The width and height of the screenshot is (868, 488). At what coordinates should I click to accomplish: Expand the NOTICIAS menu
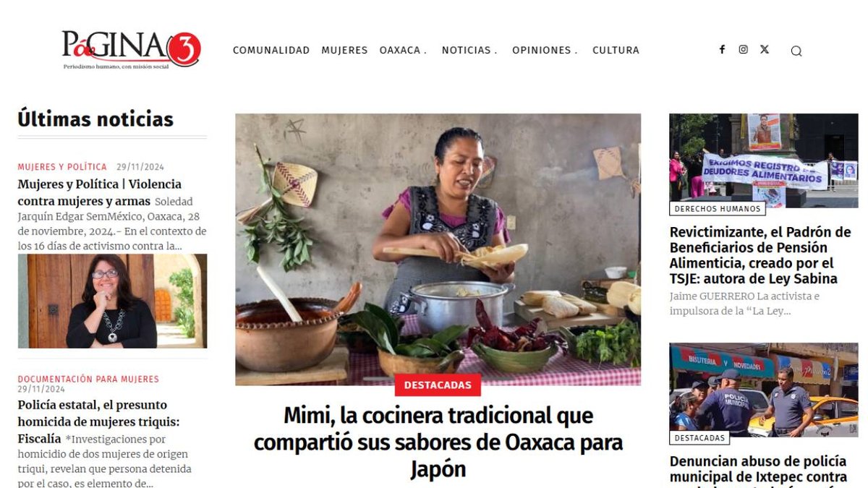coord(469,50)
